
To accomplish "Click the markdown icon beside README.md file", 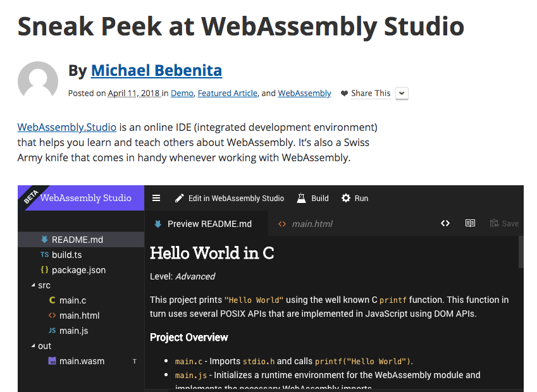I will pyautogui.click(x=44, y=239).
